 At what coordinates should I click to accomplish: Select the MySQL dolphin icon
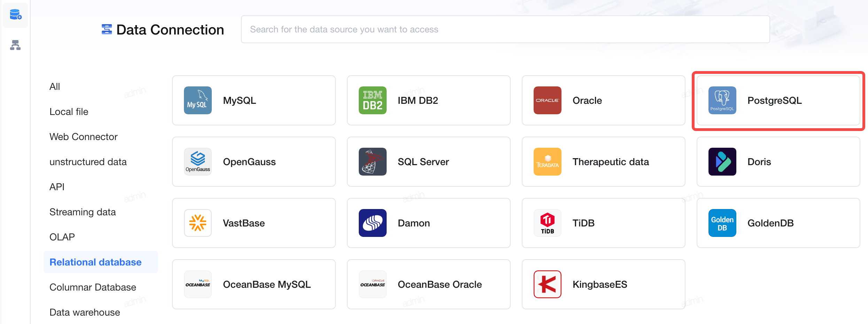click(x=197, y=100)
